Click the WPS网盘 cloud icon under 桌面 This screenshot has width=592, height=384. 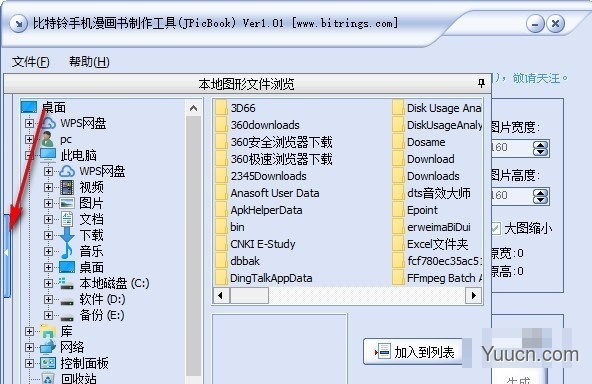(48, 123)
